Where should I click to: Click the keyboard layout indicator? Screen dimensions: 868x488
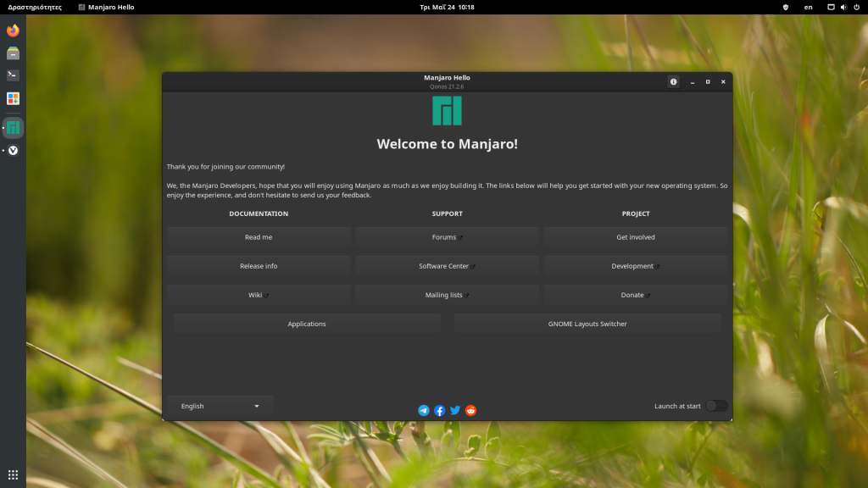[x=808, y=7]
